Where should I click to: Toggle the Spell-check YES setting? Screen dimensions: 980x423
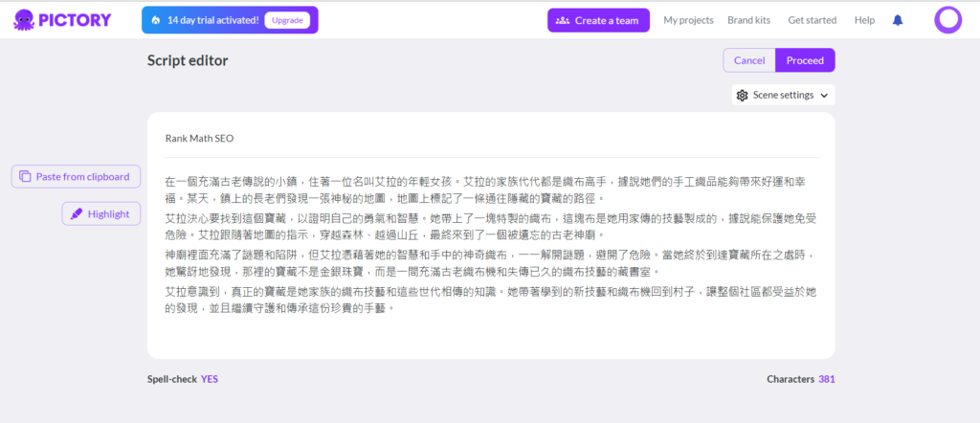(209, 379)
